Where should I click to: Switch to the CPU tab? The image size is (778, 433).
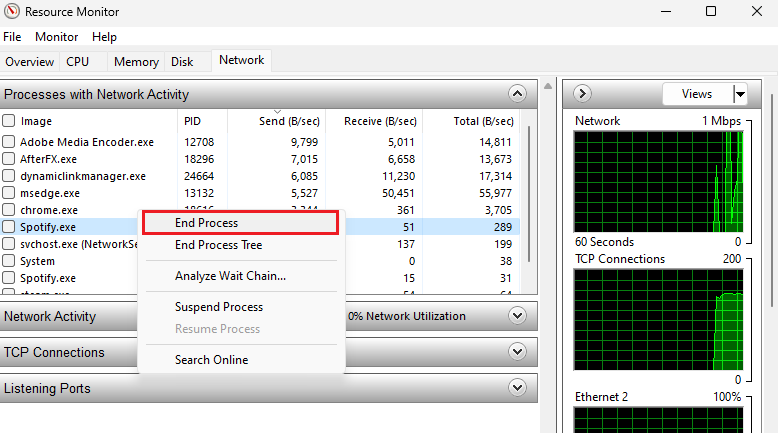[x=78, y=62]
